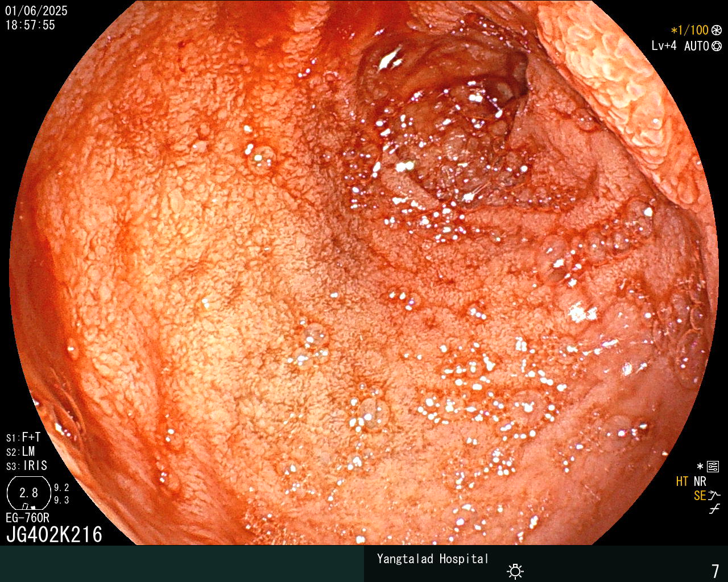Click the "S1:F+T" switch assignment
The height and width of the screenshot is (582, 728).
[x=24, y=437]
